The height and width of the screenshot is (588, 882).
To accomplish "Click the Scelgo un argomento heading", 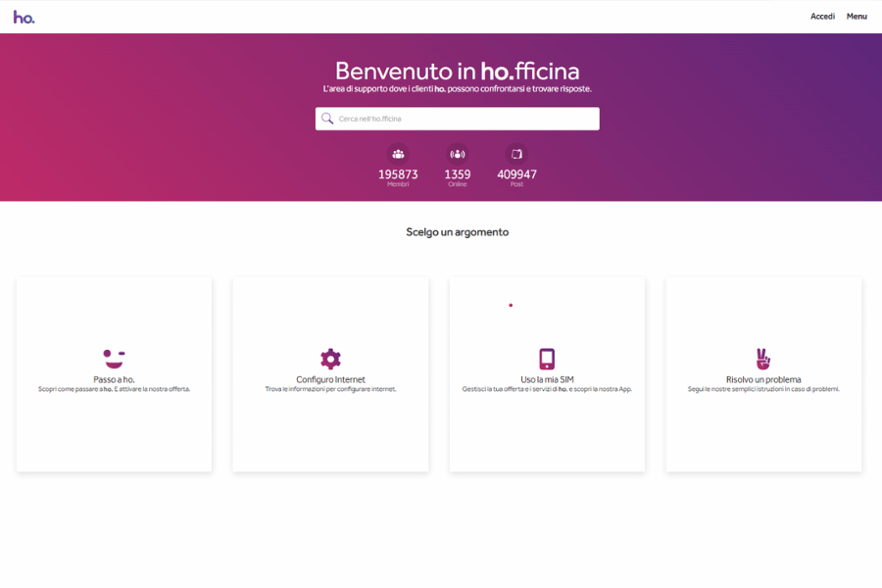I will tap(458, 232).
